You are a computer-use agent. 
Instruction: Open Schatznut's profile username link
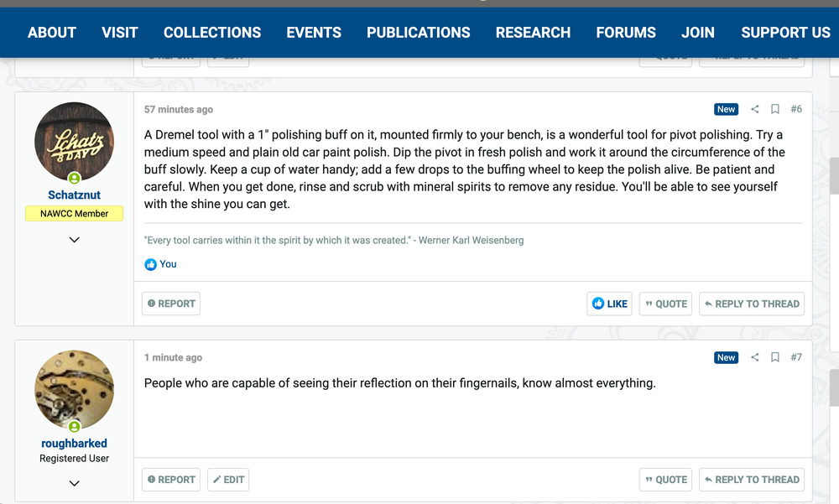point(75,195)
